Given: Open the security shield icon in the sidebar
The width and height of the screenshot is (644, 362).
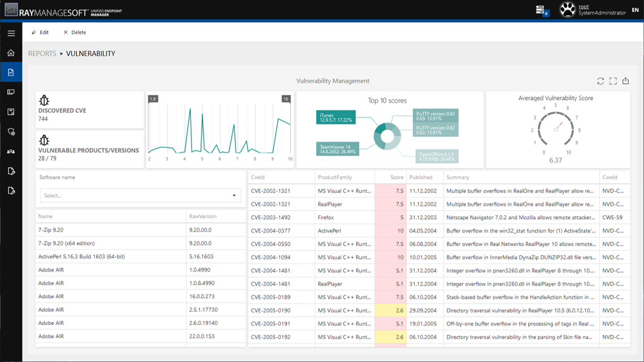Looking at the screenshot, I should click(x=11, y=131).
